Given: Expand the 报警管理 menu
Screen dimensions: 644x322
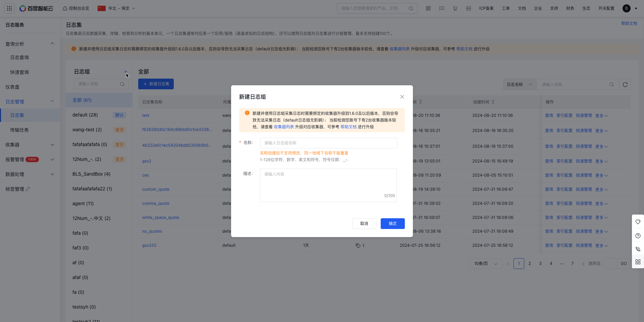Looking at the screenshot, I should point(52,159).
